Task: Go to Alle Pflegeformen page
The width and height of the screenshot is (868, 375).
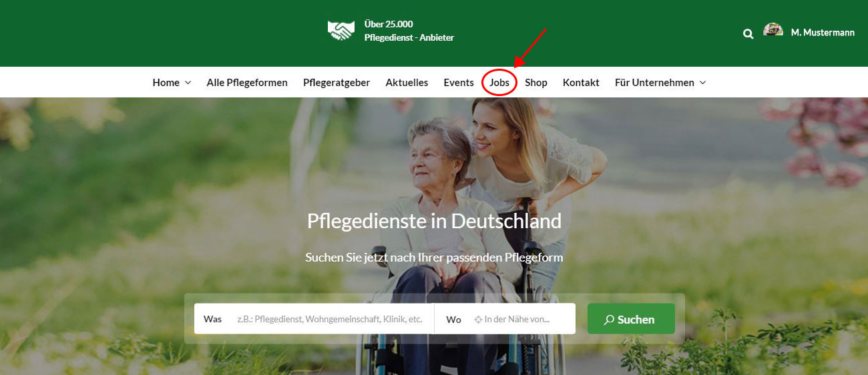Action: pos(247,83)
